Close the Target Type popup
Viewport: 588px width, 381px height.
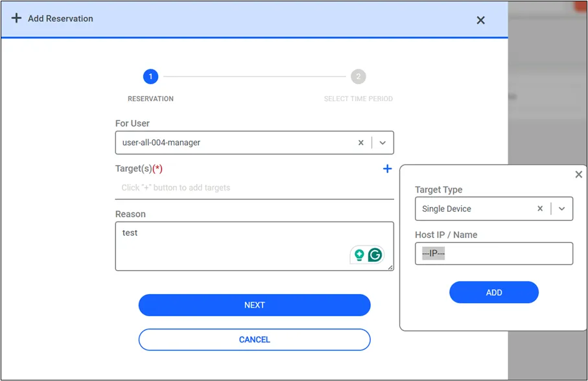point(579,174)
